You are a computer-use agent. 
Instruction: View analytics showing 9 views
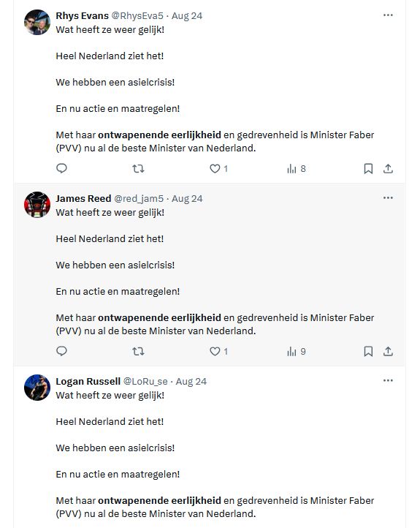coord(297,351)
